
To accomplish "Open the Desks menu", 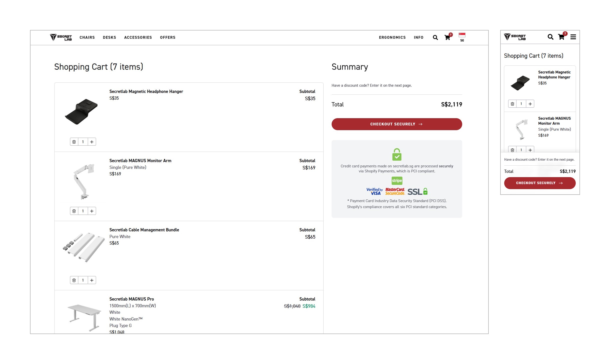I will click(109, 37).
